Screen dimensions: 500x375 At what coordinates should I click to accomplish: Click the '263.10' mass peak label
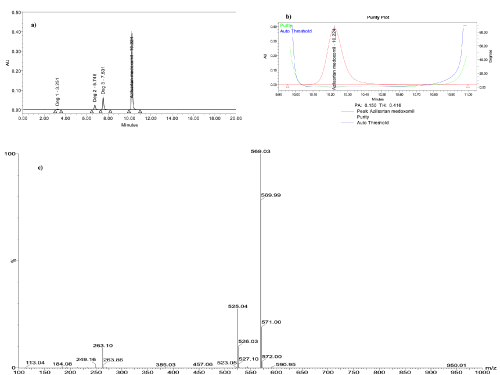tap(103, 346)
